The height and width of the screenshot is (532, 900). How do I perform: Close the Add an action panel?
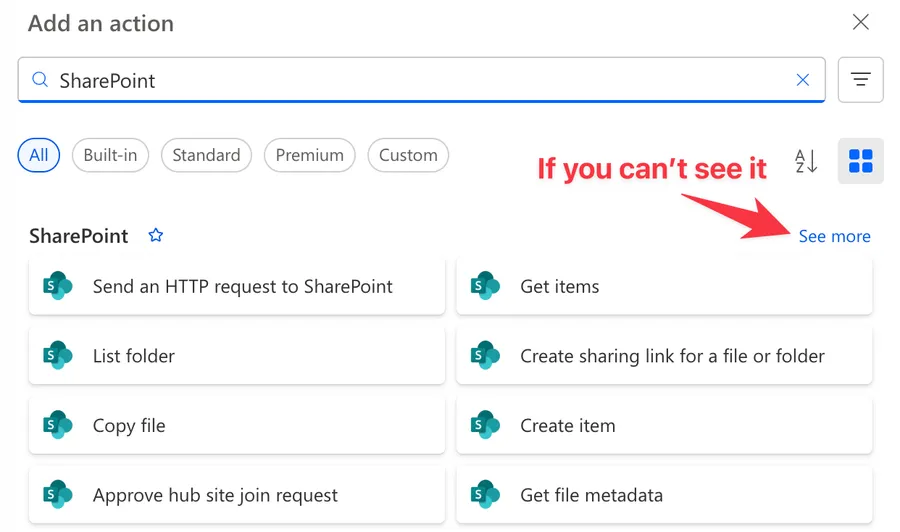[860, 22]
